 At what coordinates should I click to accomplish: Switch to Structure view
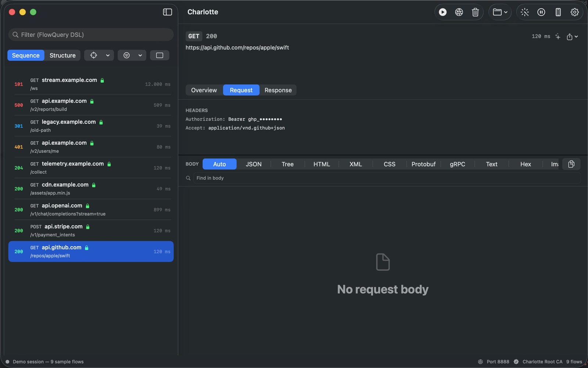coord(62,55)
